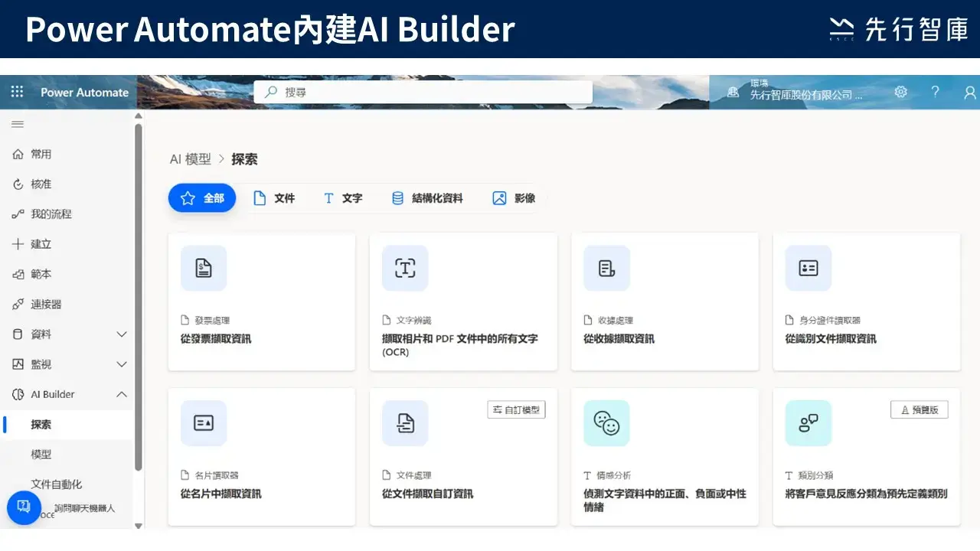This screenshot has height=551, width=980.
Task: Select the 文件 filter tab
Action: point(274,198)
